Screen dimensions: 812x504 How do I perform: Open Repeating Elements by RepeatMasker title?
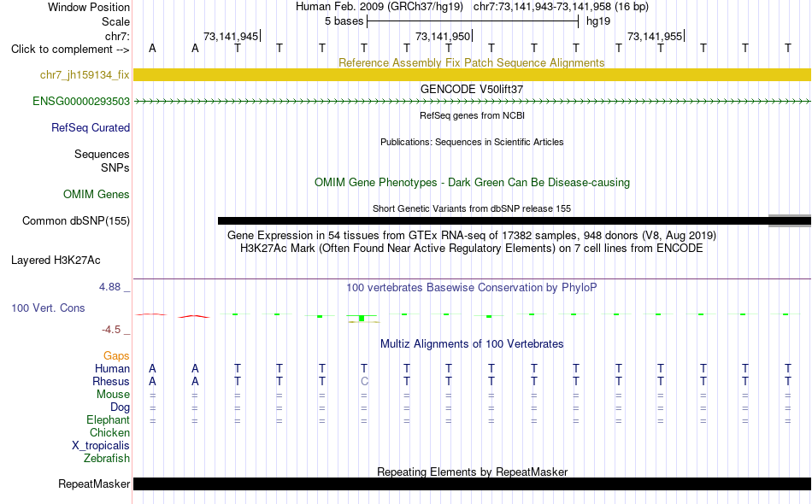point(472,472)
